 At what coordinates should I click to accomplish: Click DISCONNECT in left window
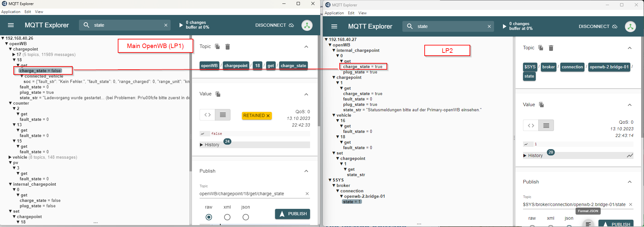274,25
